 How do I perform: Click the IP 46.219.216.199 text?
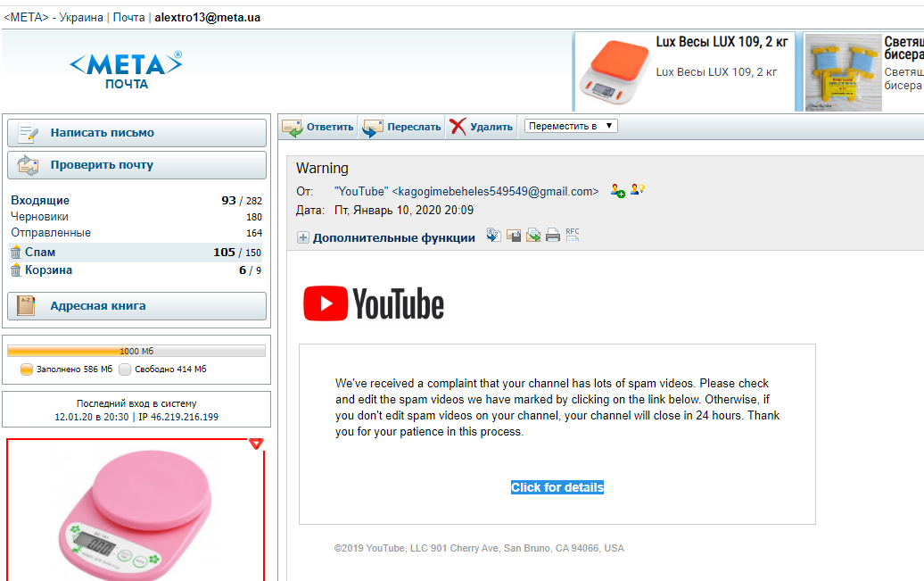click(x=178, y=417)
